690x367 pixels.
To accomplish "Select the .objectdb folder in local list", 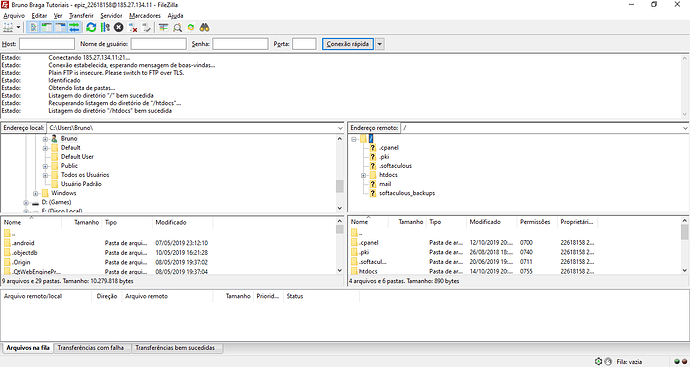I will (x=25, y=253).
